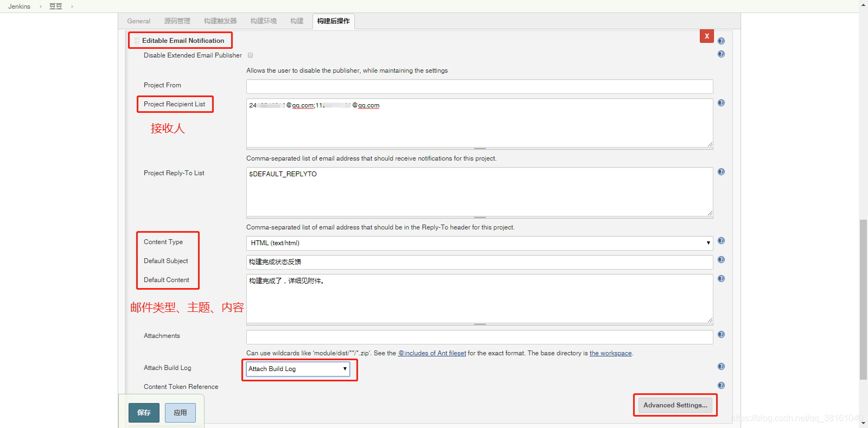Open the Content Type dropdown
Screen dimensions: 868x428
coord(480,243)
